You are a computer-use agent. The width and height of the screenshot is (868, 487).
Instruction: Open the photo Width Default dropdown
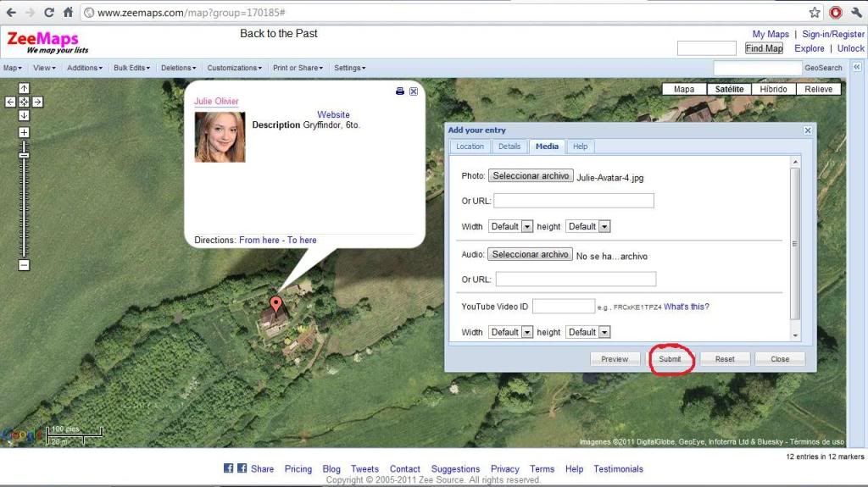click(510, 226)
